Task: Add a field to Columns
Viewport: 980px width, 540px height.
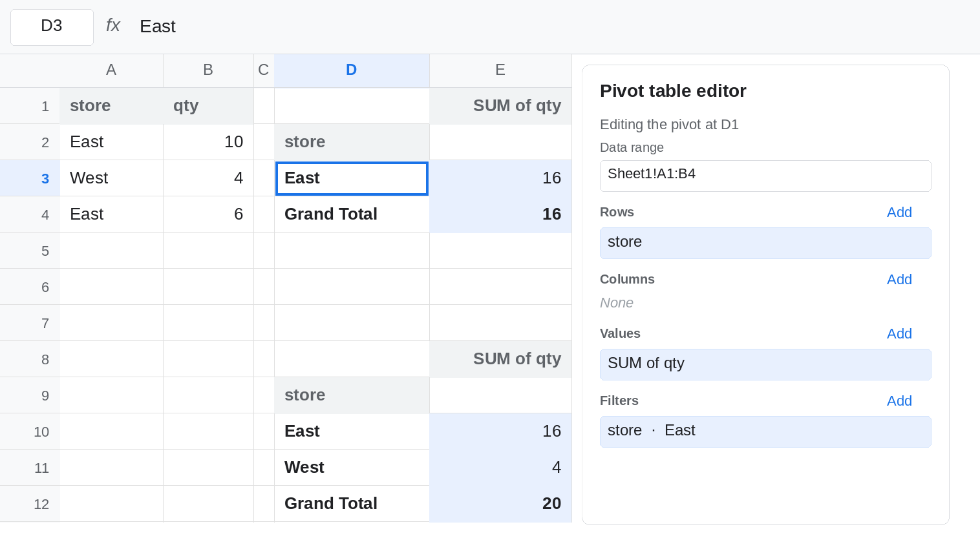Action: point(899,280)
